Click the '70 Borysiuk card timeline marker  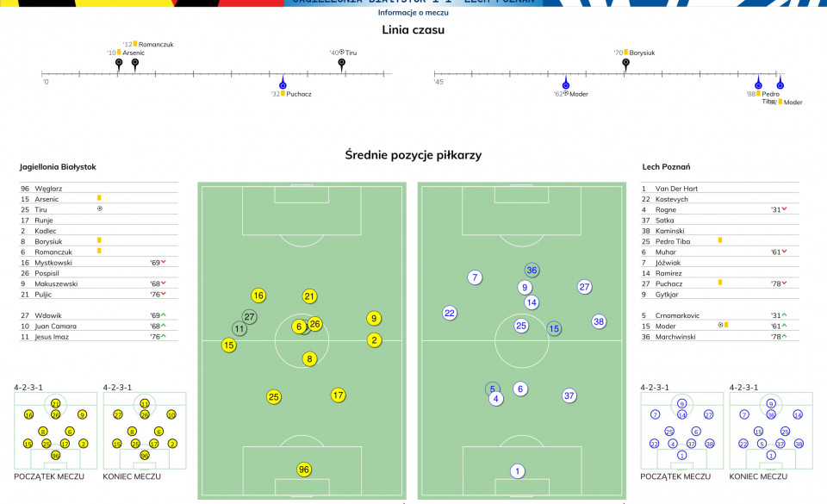click(625, 64)
